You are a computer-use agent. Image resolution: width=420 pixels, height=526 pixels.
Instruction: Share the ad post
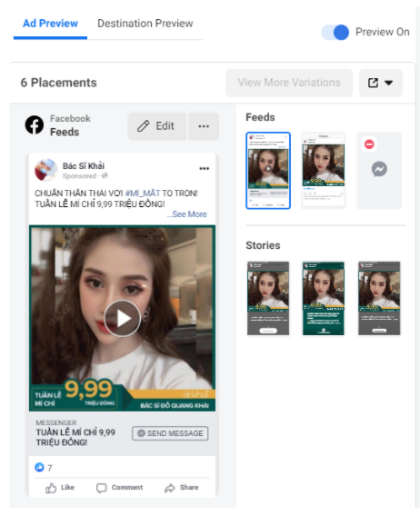coord(182,488)
